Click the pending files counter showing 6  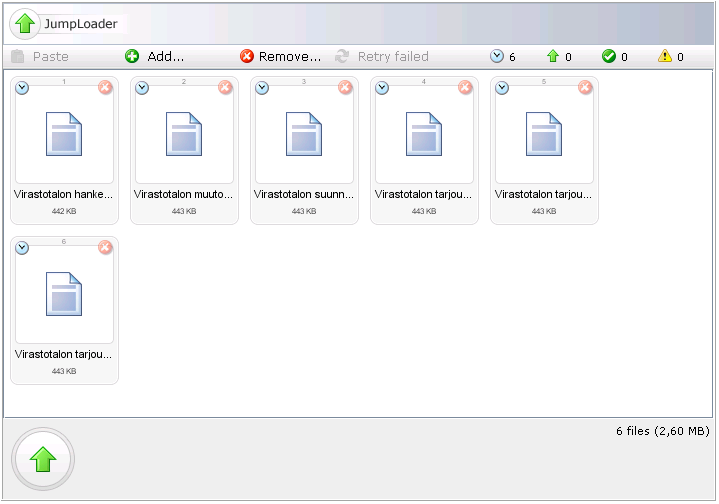pos(503,56)
